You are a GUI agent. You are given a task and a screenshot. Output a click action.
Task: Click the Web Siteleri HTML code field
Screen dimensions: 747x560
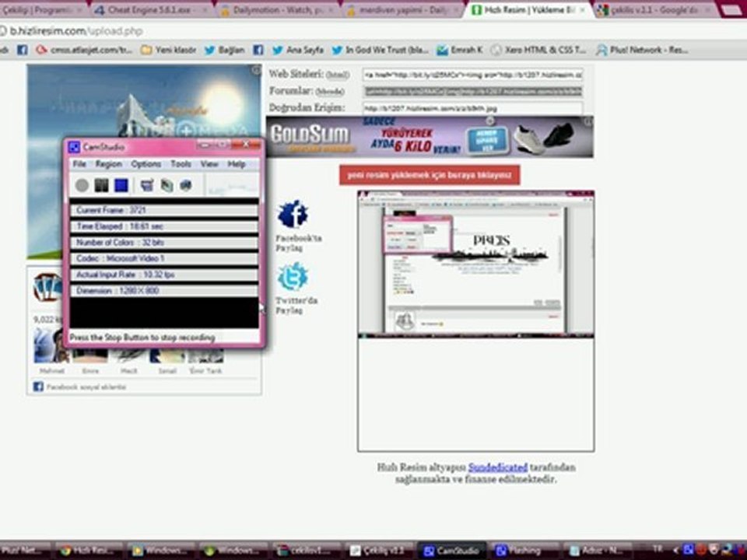472,75
